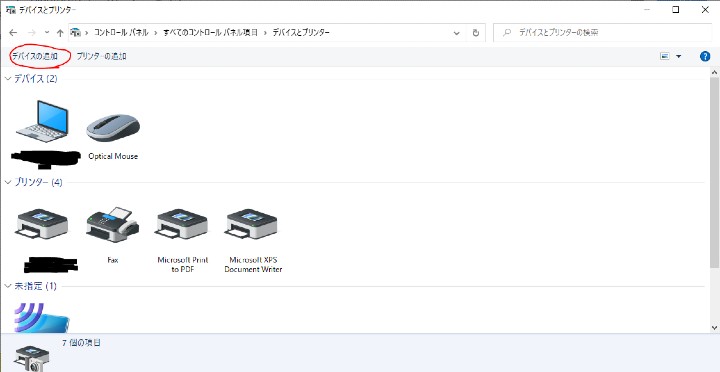Click the control panel icon in address bar
The height and width of the screenshot is (372, 720).
[75, 33]
